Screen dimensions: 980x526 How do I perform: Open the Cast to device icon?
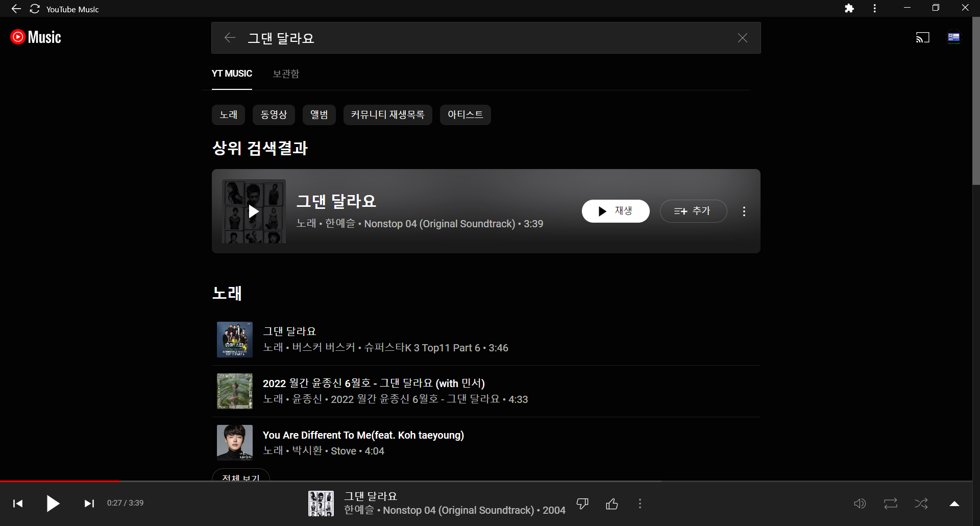[x=923, y=38]
